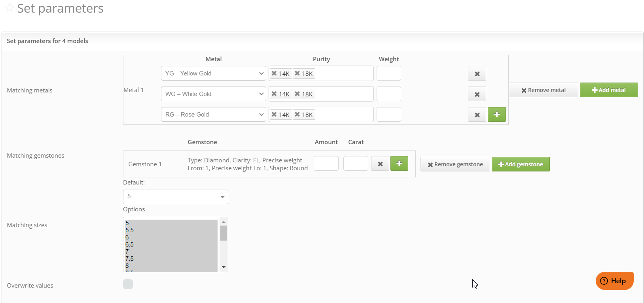The height and width of the screenshot is (303, 644).
Task: Click the Yellow Gold weight field
Action: click(389, 73)
